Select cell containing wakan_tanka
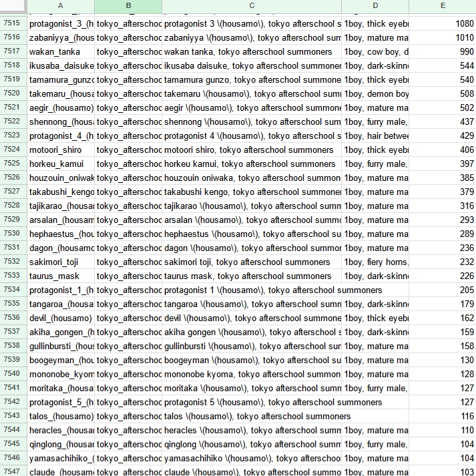476x476 pixels. tap(61, 51)
